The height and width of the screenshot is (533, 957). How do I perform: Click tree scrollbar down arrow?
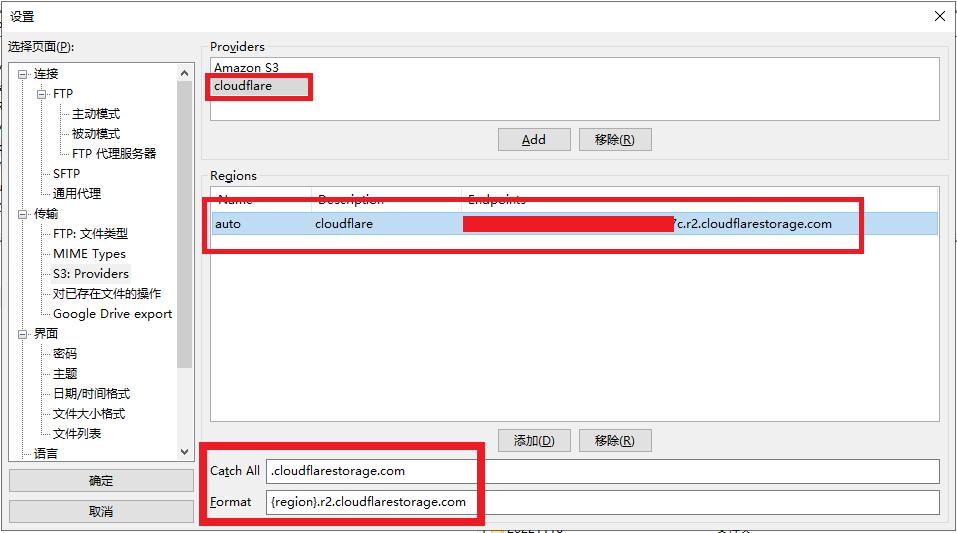click(184, 452)
